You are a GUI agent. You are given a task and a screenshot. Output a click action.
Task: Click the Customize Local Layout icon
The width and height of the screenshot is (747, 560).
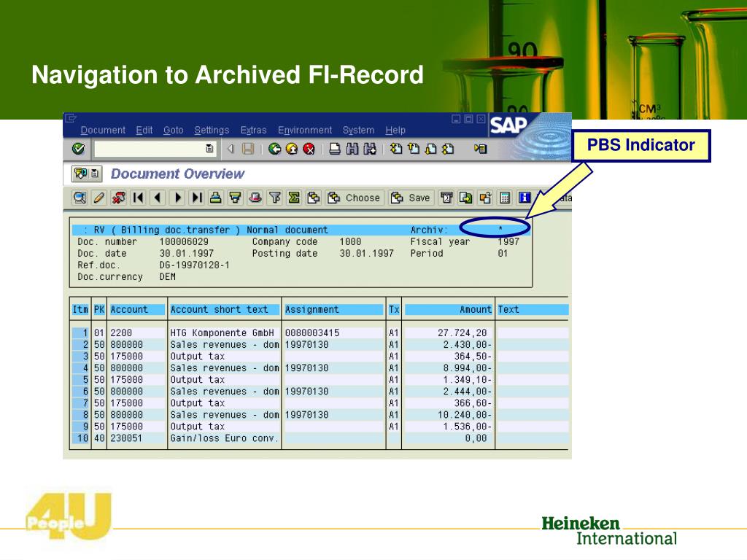pos(480,149)
